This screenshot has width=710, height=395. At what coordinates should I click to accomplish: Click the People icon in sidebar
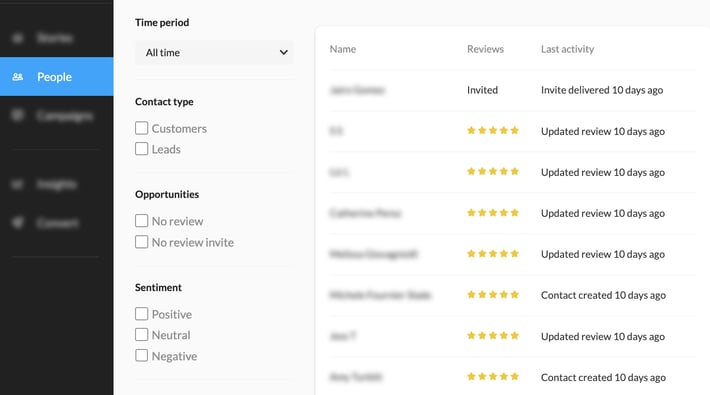18,77
